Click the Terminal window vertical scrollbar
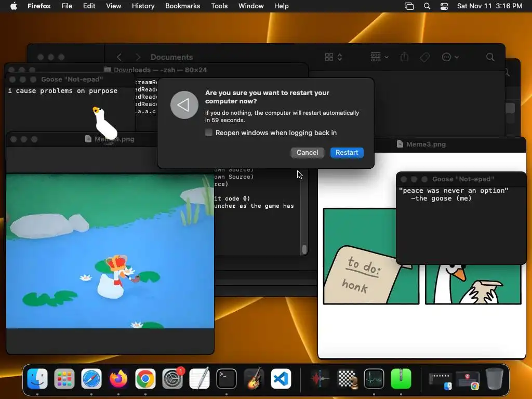The height and width of the screenshot is (399, 532). click(x=304, y=249)
